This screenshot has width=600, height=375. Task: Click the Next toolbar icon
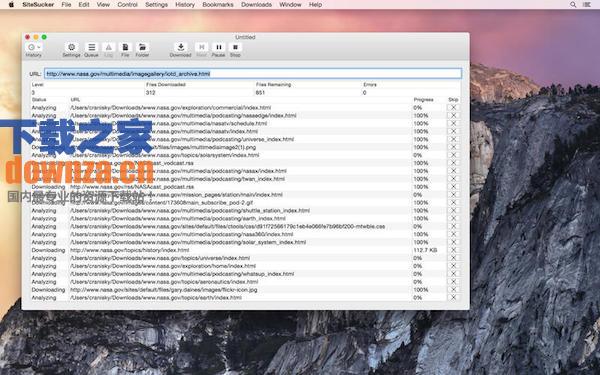pos(202,47)
